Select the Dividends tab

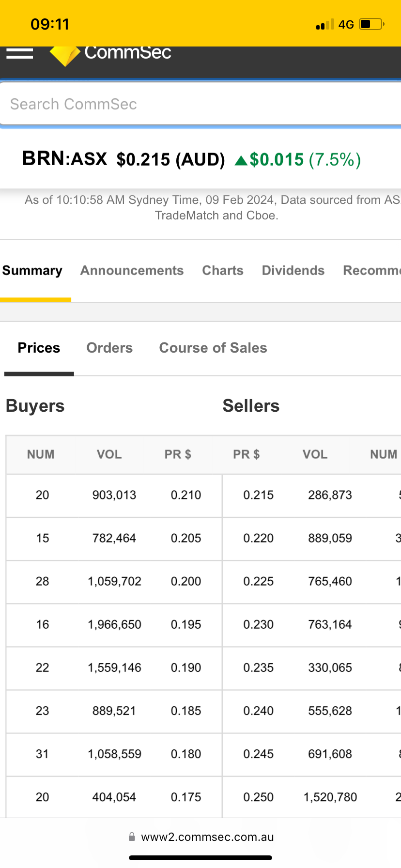(293, 270)
